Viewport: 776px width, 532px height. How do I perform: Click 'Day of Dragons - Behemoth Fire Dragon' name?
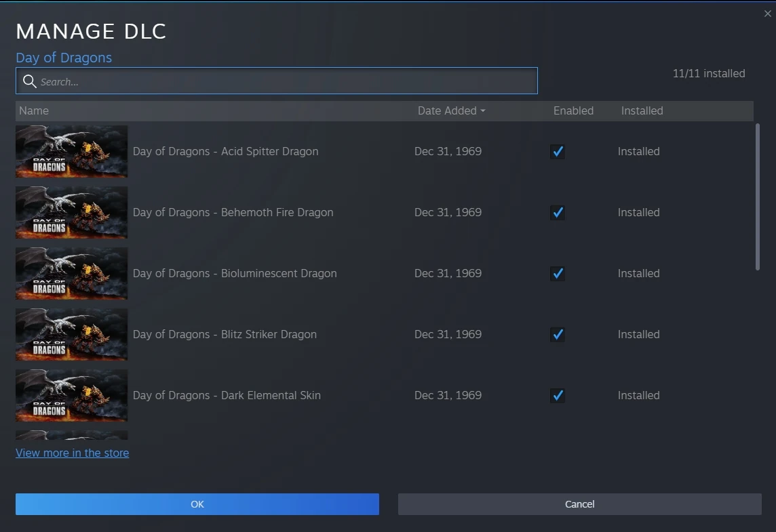click(233, 212)
